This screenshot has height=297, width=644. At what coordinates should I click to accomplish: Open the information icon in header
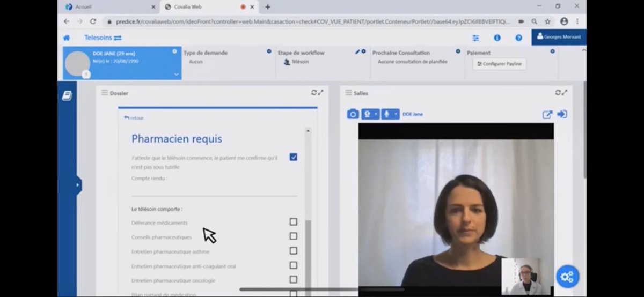click(x=497, y=38)
